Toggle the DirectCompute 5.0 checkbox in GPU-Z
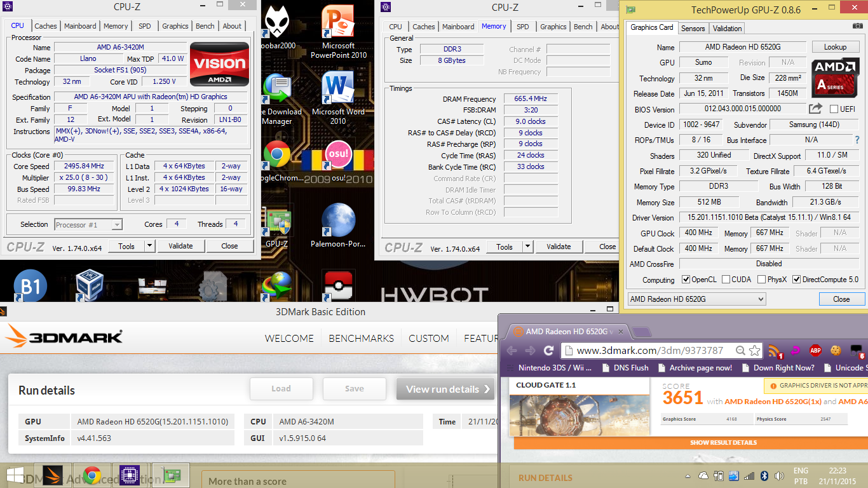Image resolution: width=868 pixels, height=488 pixels. pyautogui.click(x=796, y=280)
